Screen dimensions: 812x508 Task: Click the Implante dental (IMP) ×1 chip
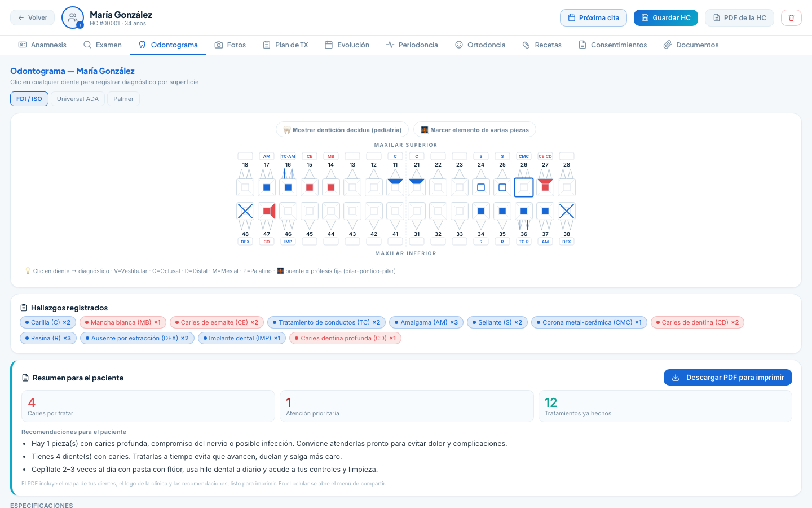tap(242, 338)
